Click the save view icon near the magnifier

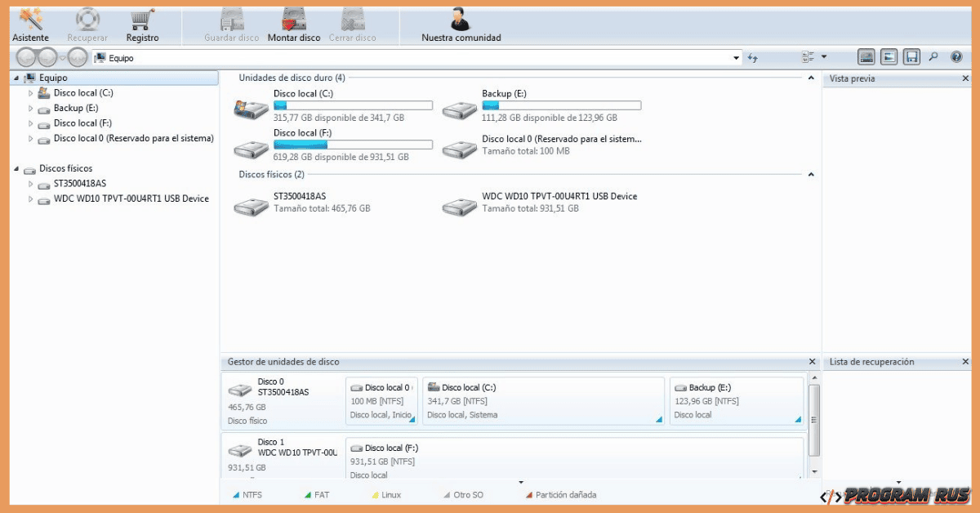tap(910, 57)
